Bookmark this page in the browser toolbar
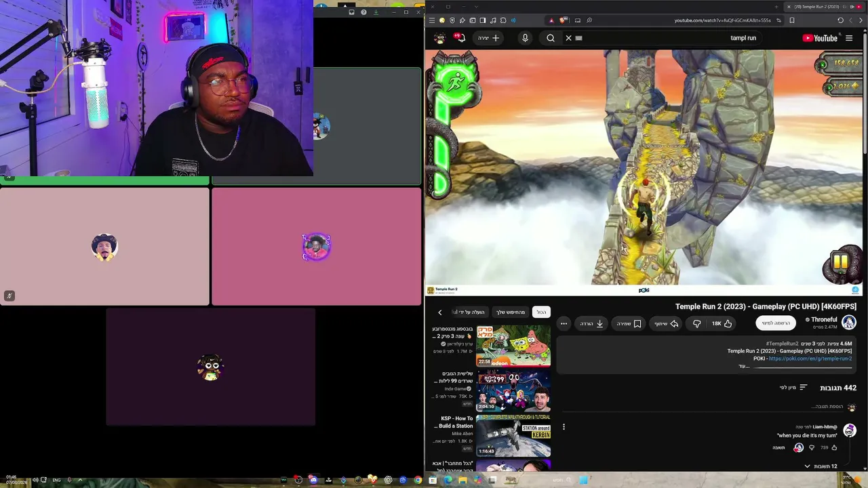Image resolution: width=868 pixels, height=488 pixels. click(x=791, y=20)
